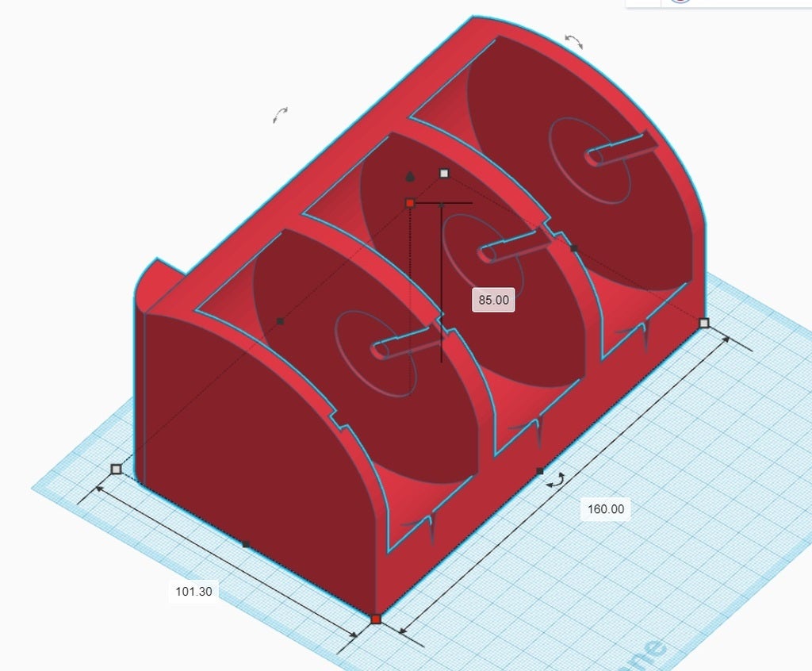Viewport: 812px width, 671px height.
Task: Click the 85.00 height dimension field
Action: pyautogui.click(x=493, y=300)
